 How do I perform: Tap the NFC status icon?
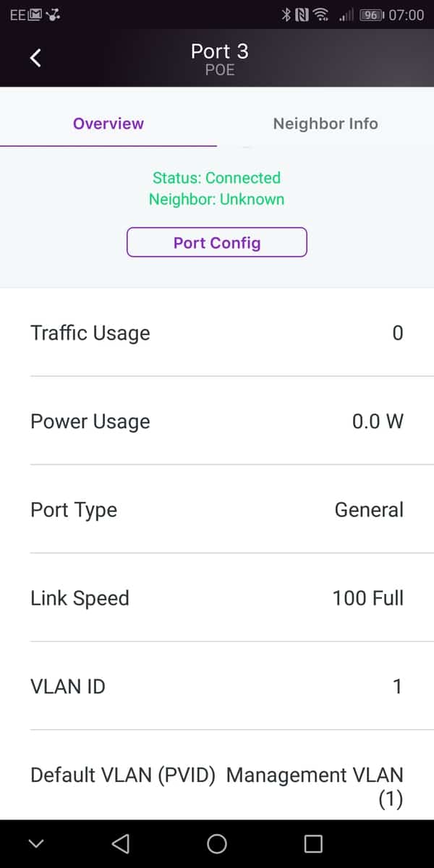tap(302, 14)
